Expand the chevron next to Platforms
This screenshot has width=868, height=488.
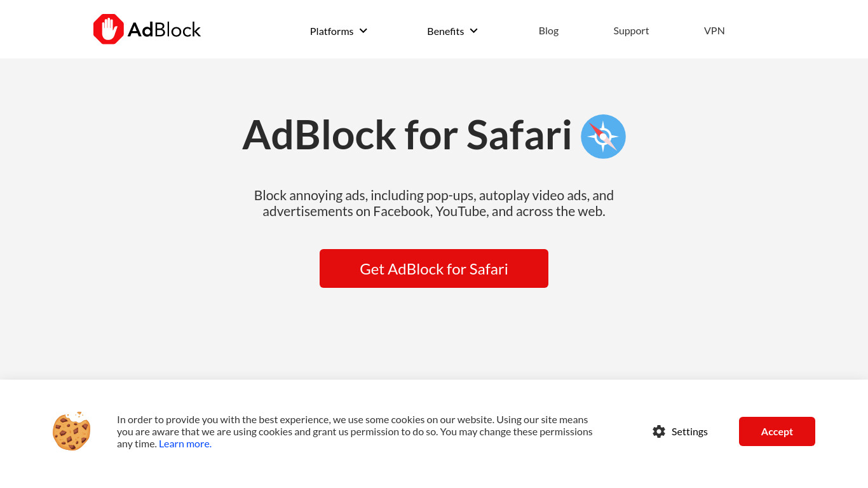363,30
